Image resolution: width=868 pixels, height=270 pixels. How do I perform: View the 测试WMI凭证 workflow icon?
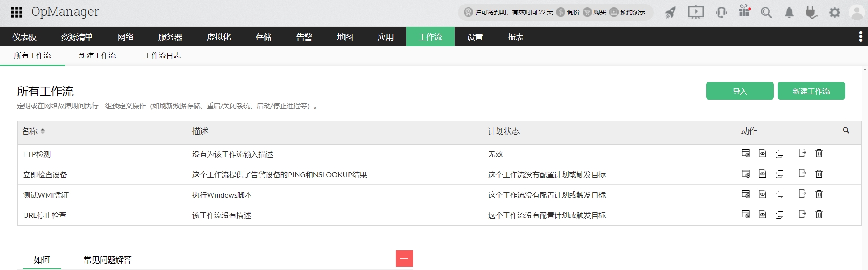763,194
